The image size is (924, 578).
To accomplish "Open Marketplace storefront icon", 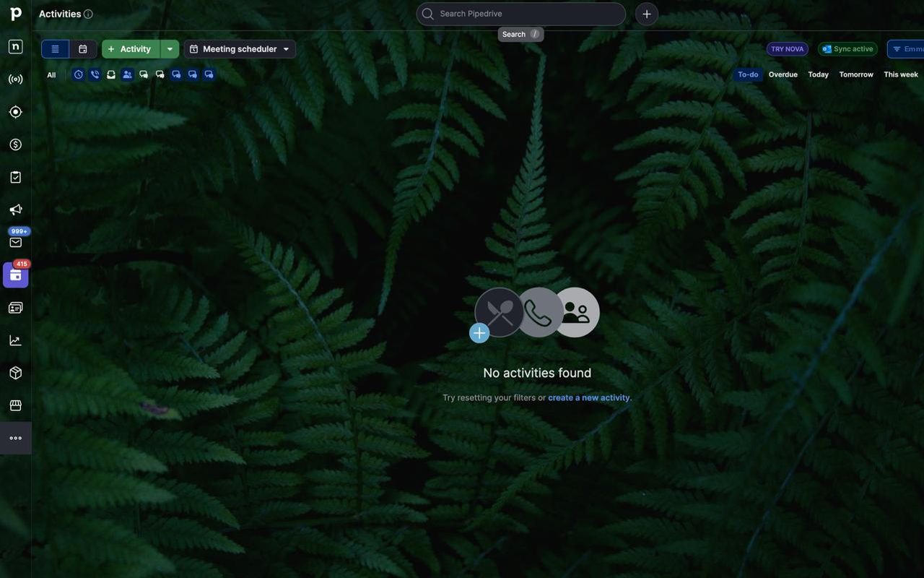I will pyautogui.click(x=16, y=405).
